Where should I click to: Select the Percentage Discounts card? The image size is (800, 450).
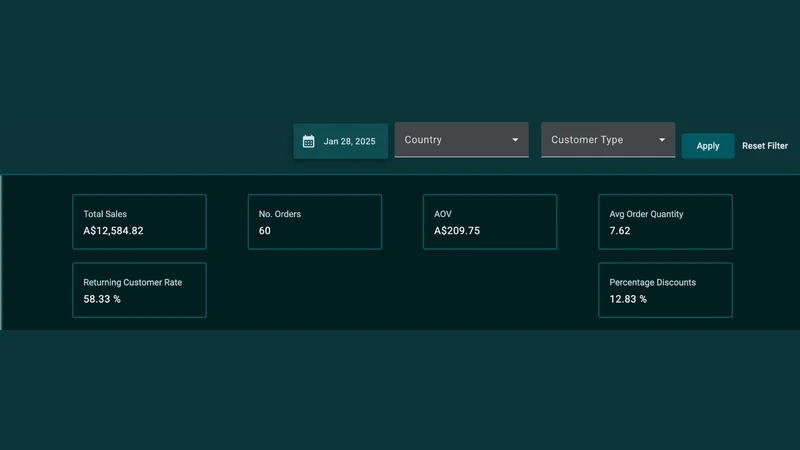click(x=665, y=290)
